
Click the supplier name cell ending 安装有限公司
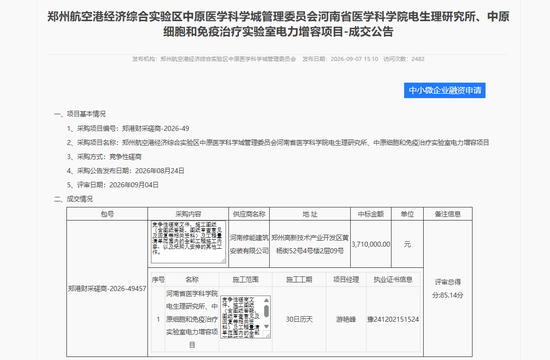[249, 244]
